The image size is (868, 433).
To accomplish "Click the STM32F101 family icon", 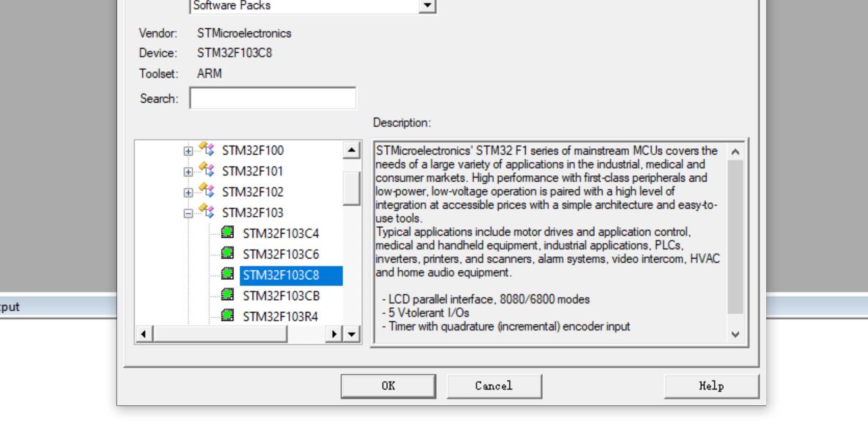I will [x=206, y=170].
